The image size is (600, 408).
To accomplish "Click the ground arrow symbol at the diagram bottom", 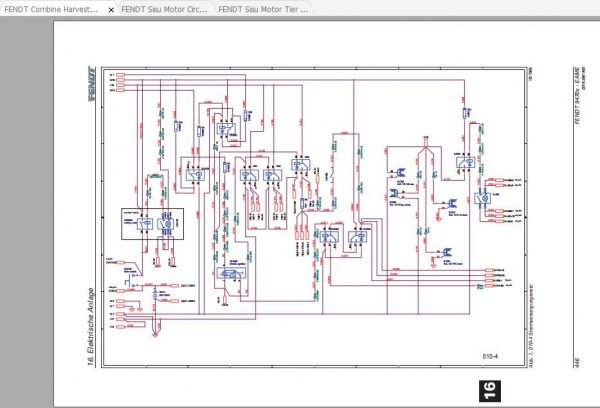I will tap(155, 335).
